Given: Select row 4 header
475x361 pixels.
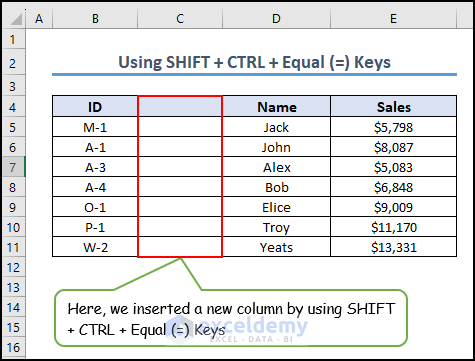Looking at the screenshot, I should (x=13, y=107).
